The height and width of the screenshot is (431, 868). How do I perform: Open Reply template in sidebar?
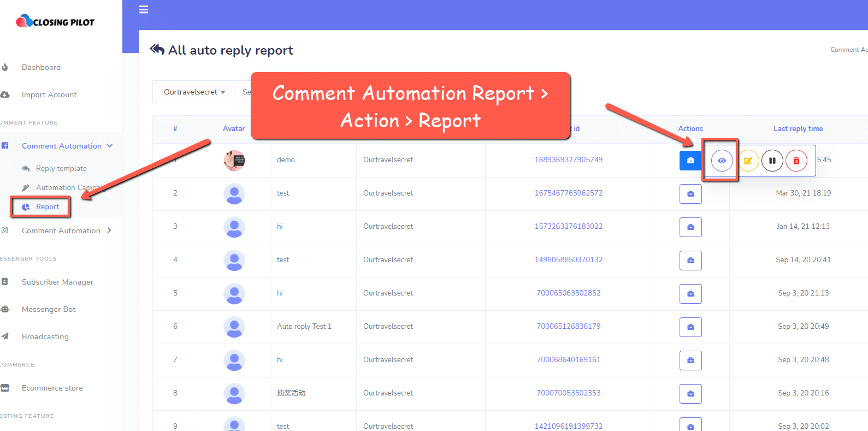pos(61,169)
